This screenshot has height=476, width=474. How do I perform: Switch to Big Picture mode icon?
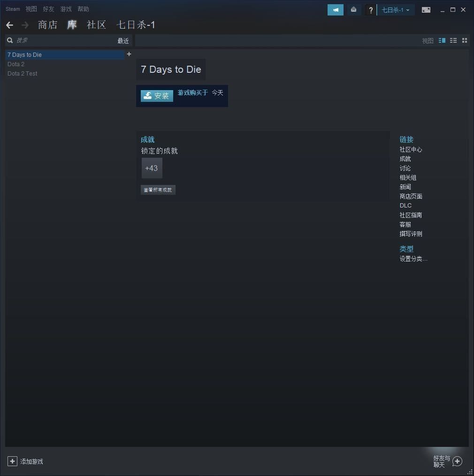[x=426, y=10]
